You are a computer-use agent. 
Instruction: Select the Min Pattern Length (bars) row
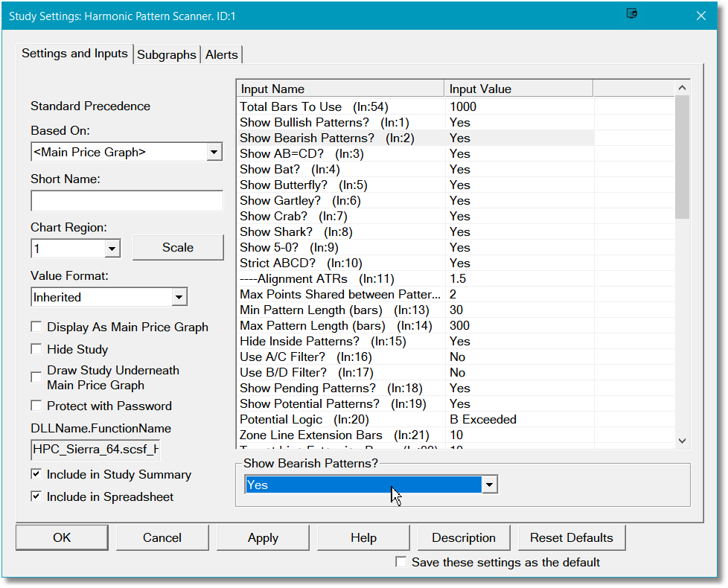pos(415,310)
